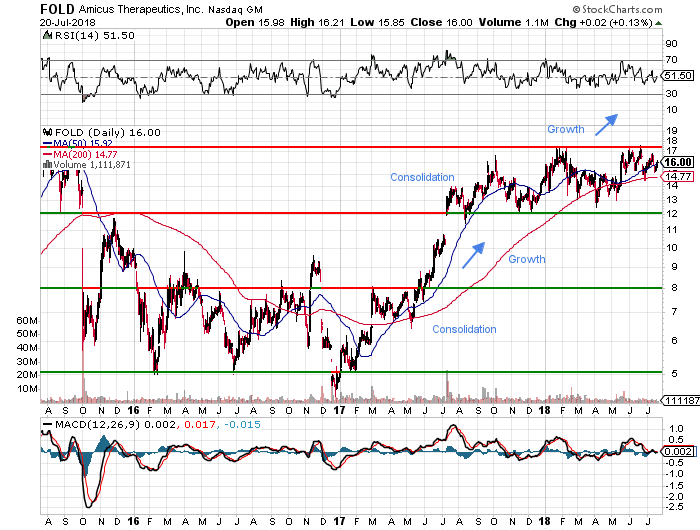The height and width of the screenshot is (530, 700).
Task: Click the RSI indicator icon beside RSI(14)
Action: click(x=47, y=35)
